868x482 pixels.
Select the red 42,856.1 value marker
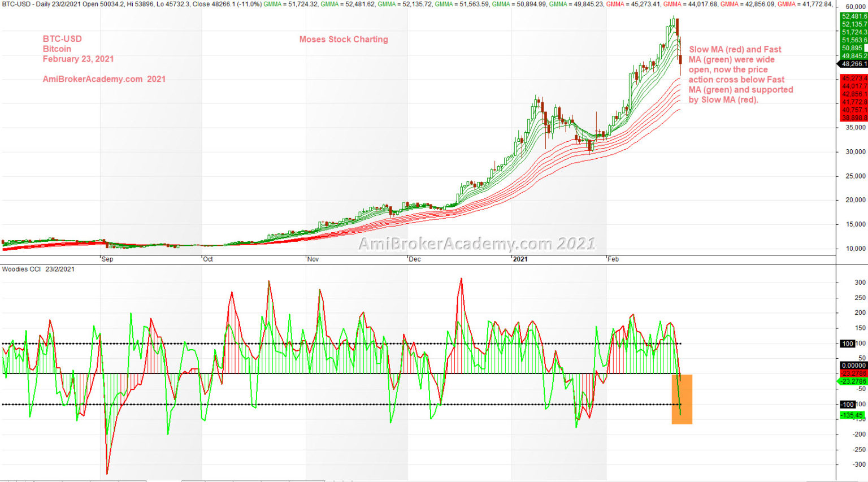854,94
